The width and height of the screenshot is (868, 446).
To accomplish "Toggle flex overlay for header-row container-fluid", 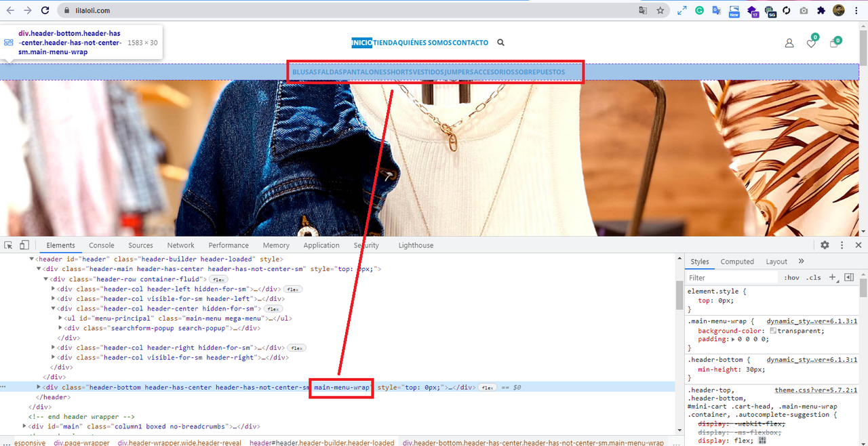I will pyautogui.click(x=218, y=279).
